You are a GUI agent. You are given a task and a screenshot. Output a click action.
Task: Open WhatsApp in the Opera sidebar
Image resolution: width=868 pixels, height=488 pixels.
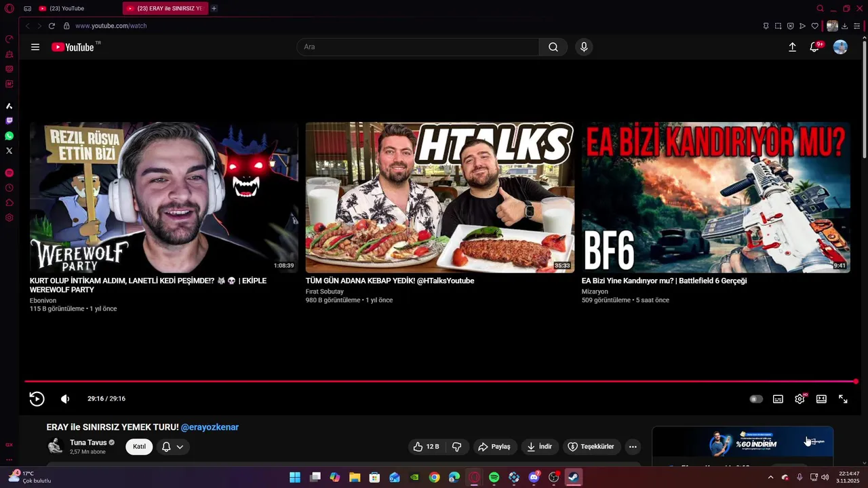(x=9, y=136)
